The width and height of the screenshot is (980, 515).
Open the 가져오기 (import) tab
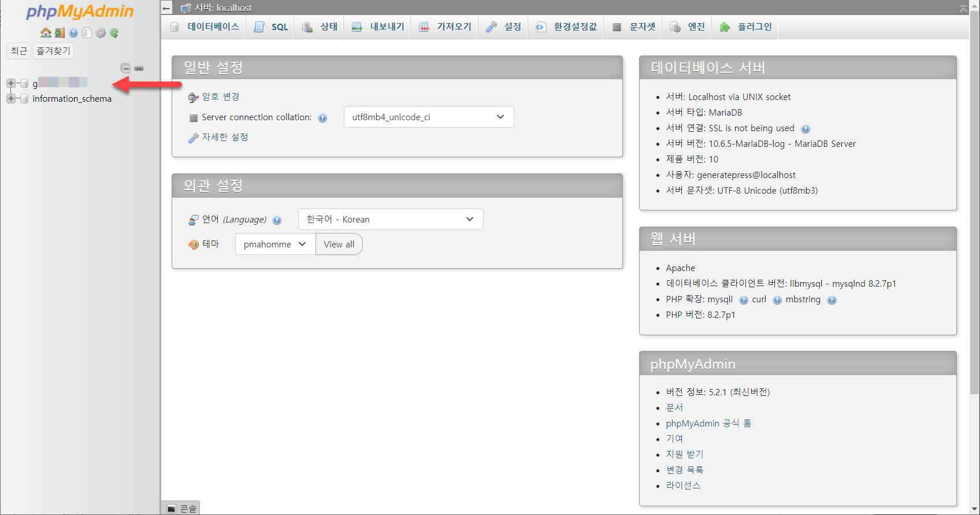pos(445,27)
